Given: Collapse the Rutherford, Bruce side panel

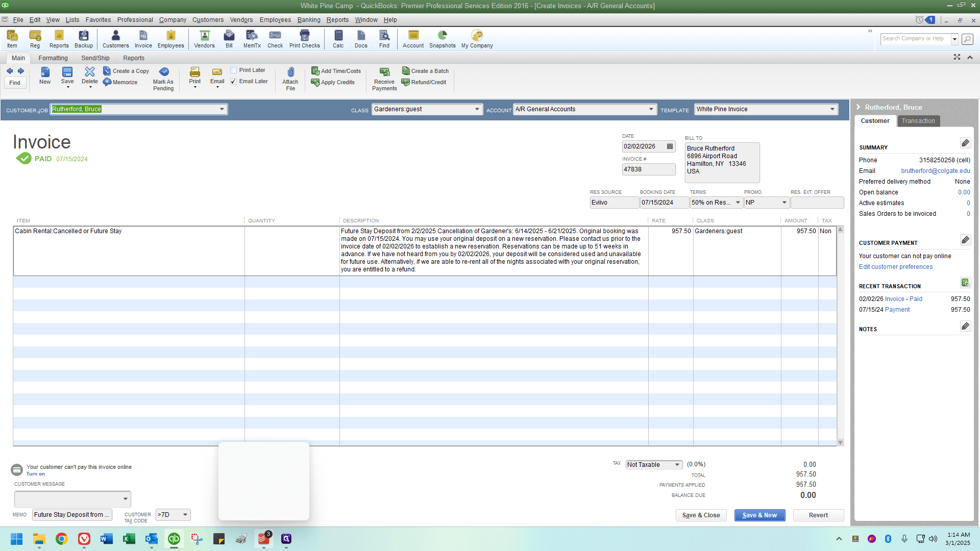Looking at the screenshot, I should tap(859, 107).
